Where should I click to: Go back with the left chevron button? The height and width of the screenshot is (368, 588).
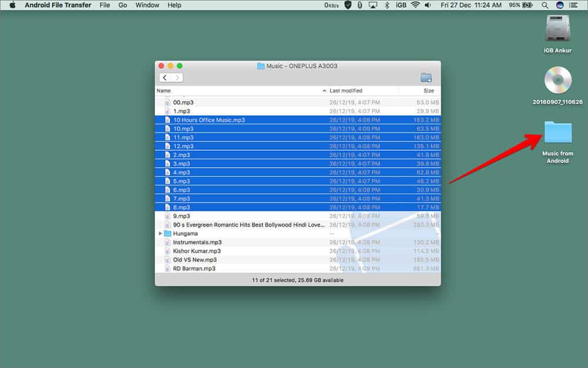tap(165, 78)
